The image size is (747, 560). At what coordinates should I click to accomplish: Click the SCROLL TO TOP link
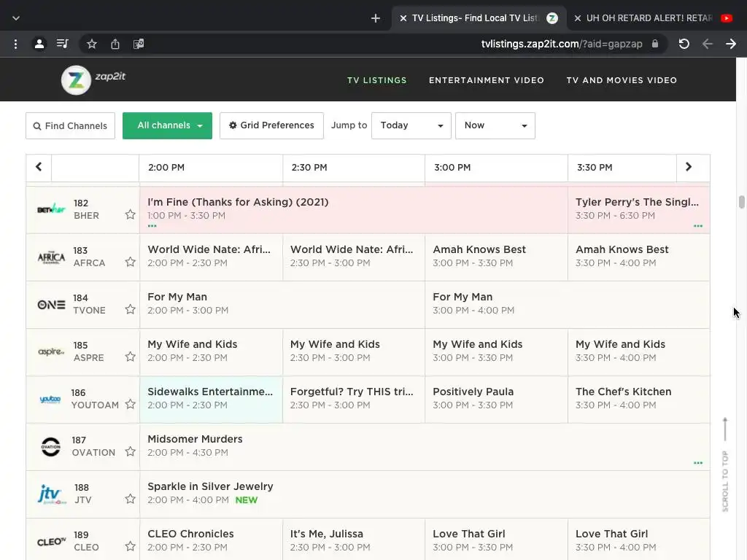pyautogui.click(x=725, y=464)
